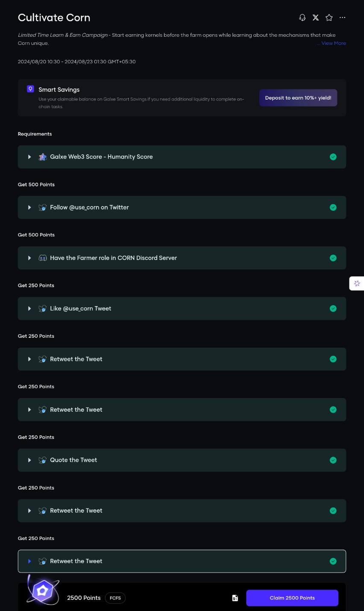Click the points hexagon badge icon
This screenshot has height=611, width=364.
tap(43, 591)
